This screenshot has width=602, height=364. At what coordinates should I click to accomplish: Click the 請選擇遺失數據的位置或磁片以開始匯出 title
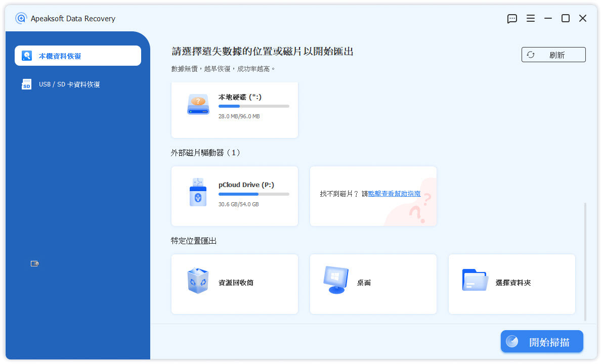click(262, 52)
